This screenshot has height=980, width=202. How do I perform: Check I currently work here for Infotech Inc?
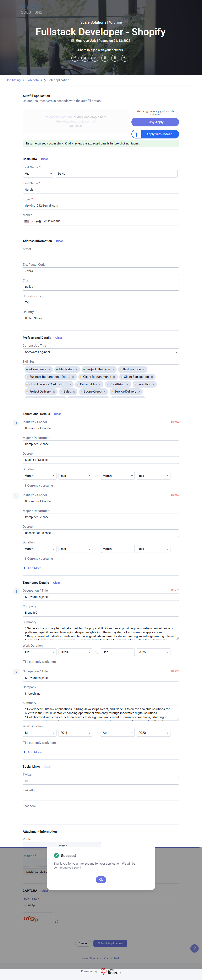pos(24,743)
